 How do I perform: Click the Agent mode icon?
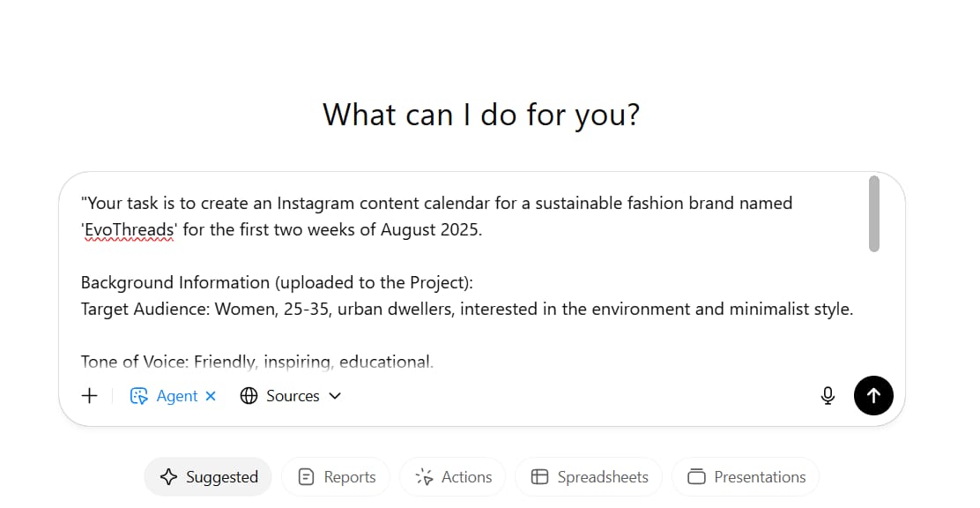(x=138, y=396)
